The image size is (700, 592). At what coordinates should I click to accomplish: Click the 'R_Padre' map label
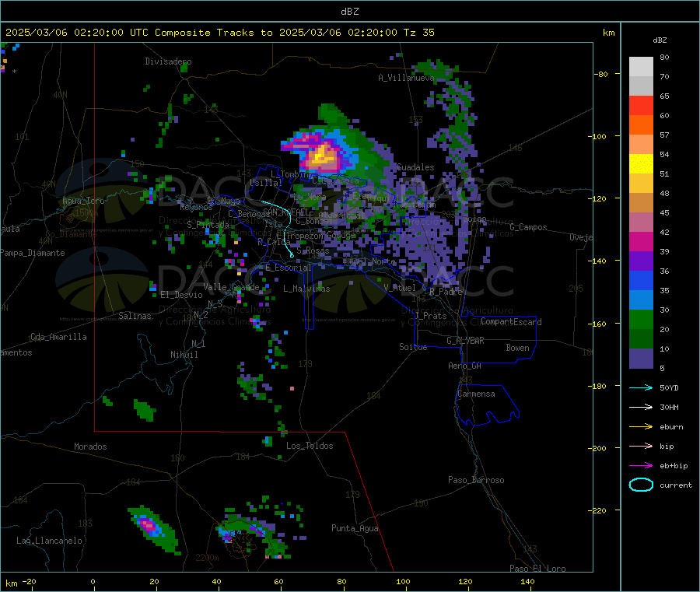tap(446, 292)
